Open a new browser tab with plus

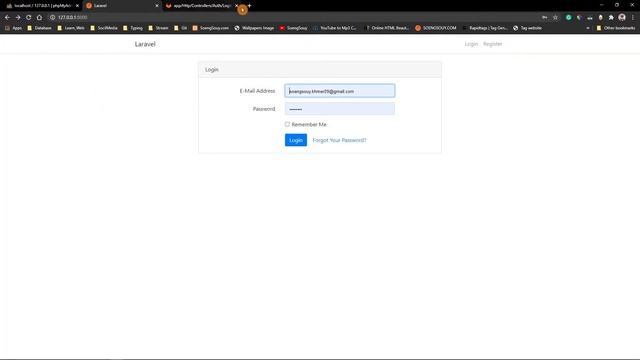(x=249, y=6)
